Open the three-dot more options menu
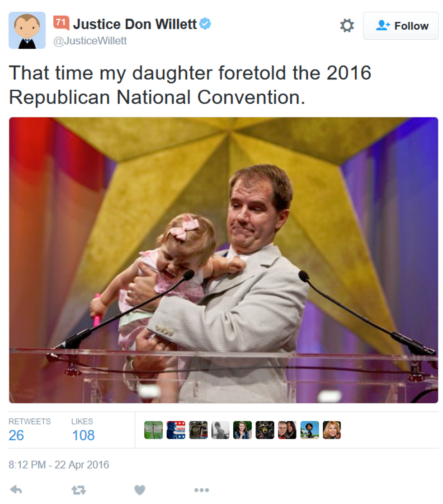This screenshot has width=443, height=504. click(202, 490)
